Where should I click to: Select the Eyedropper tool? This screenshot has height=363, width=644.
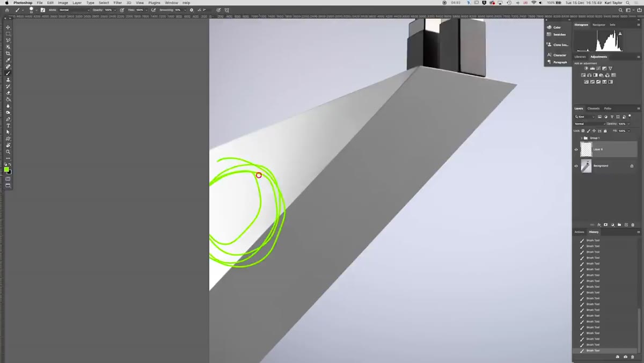[8, 60]
